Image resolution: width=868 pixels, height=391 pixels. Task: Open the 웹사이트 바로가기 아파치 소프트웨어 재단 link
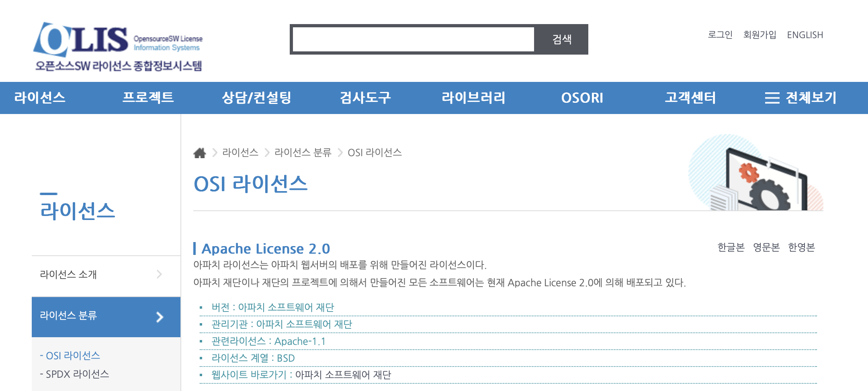[x=343, y=375]
